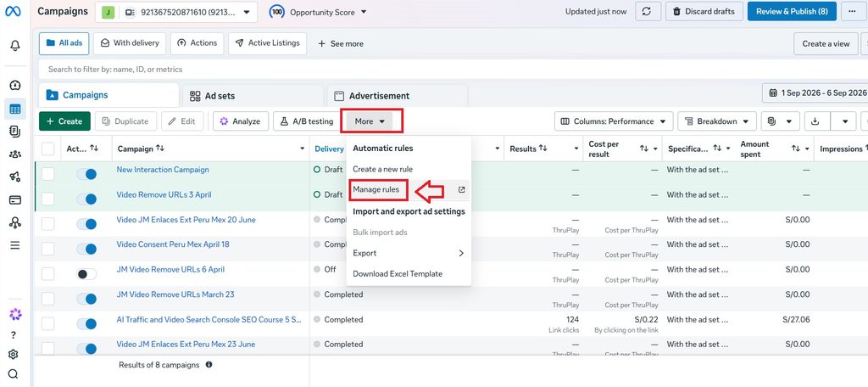Viewport: 868px width, 387px height.
Task: Click the download export icon button
Action: coord(815,121)
